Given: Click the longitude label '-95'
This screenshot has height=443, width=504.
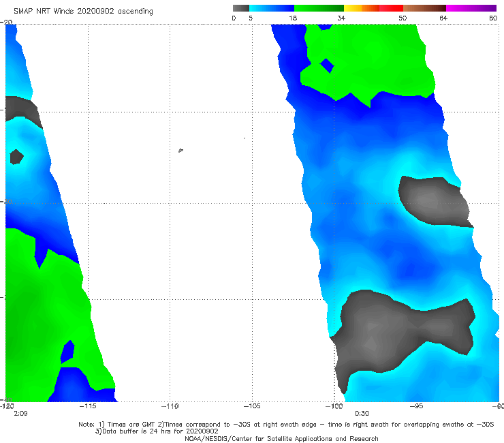Looking at the screenshot, I should 417,406.
